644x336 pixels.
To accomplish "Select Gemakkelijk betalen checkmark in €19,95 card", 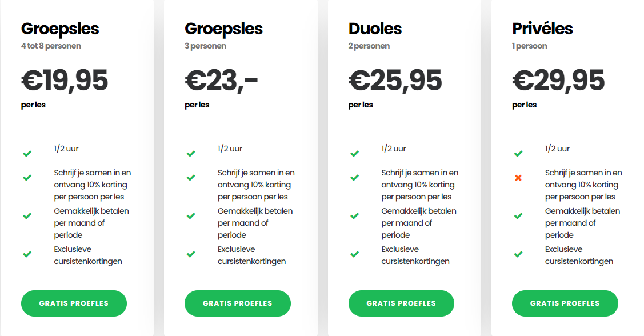I will click(27, 216).
